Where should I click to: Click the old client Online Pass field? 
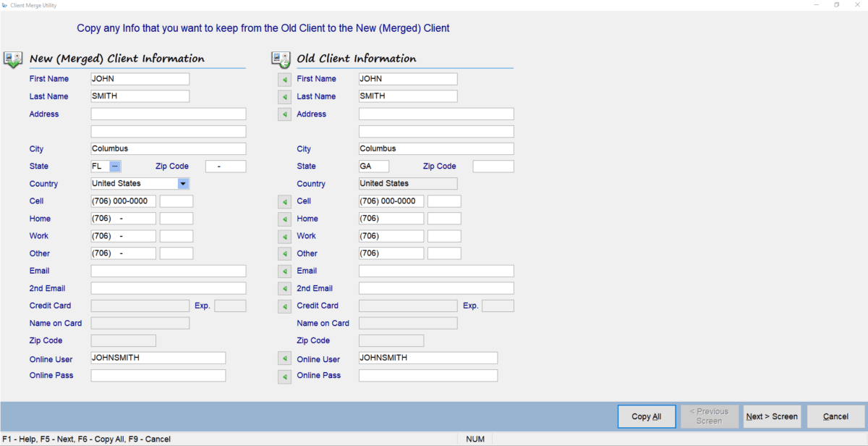428,376
